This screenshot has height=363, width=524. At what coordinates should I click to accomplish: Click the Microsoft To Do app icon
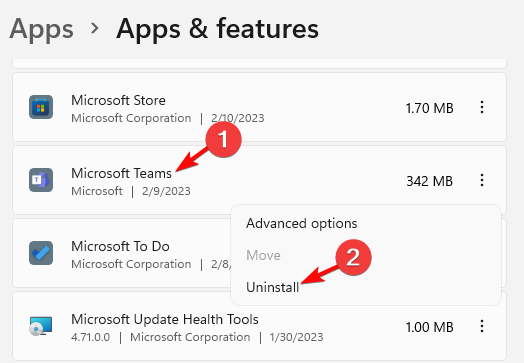(x=41, y=253)
